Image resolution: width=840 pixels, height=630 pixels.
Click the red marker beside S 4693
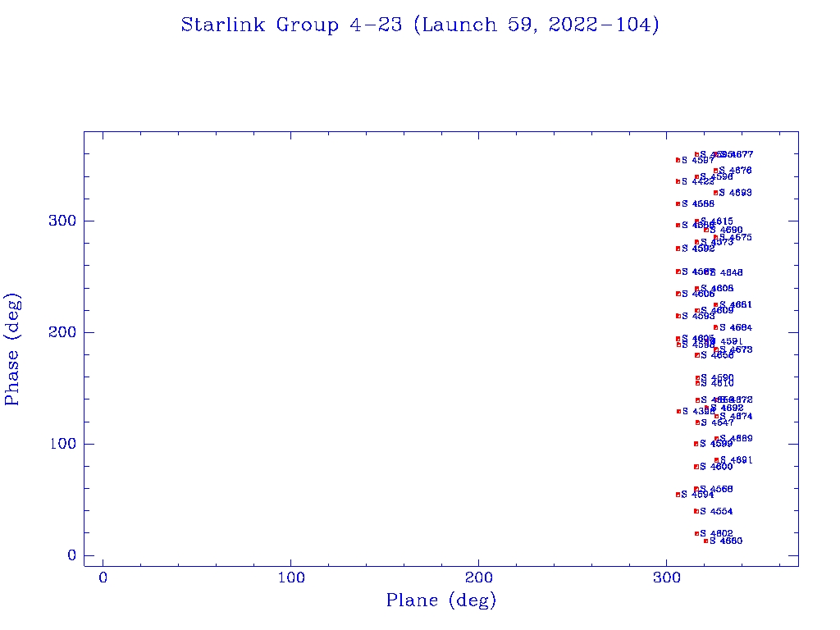click(x=715, y=193)
